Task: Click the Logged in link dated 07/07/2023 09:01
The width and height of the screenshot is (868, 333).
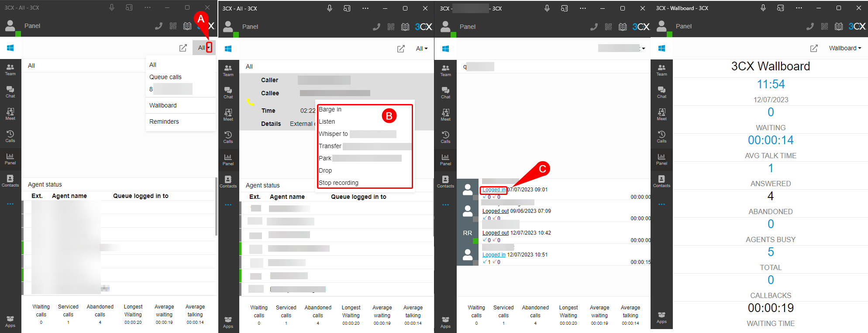Action: (x=494, y=190)
